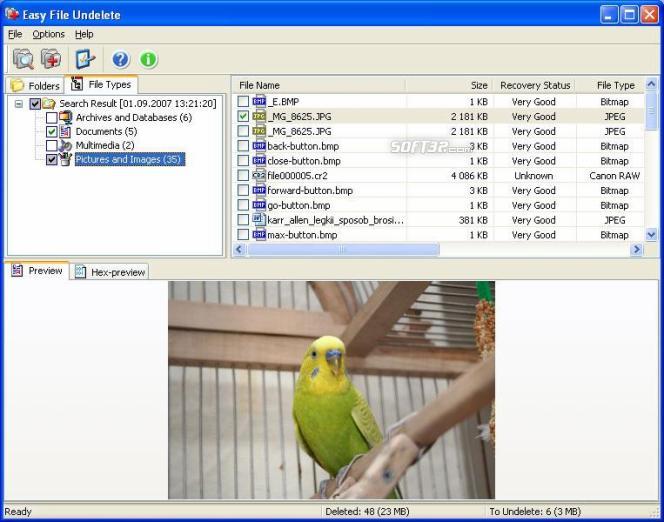664x522 pixels.
Task: Sort by the File Type column header
Action: pyautogui.click(x=611, y=86)
